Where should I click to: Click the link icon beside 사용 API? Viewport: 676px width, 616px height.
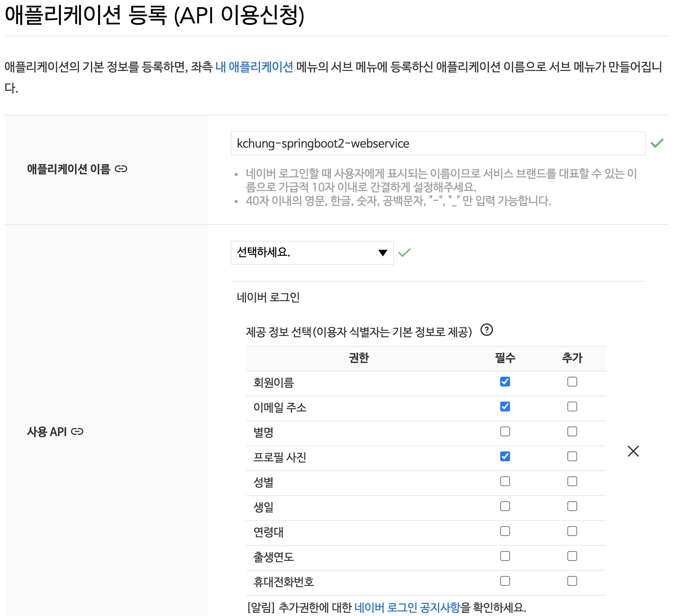pos(77,431)
